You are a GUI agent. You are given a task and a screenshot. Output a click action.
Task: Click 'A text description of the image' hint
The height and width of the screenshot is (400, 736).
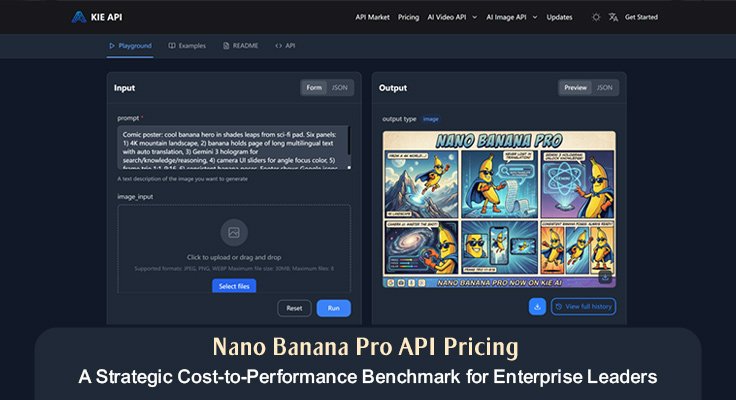point(183,179)
